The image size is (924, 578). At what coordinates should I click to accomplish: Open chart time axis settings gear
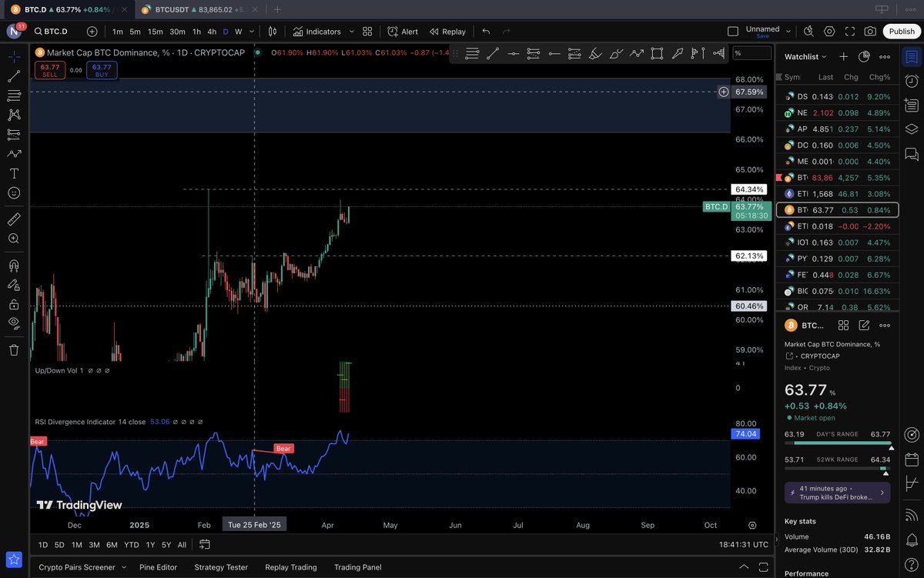pyautogui.click(x=752, y=525)
